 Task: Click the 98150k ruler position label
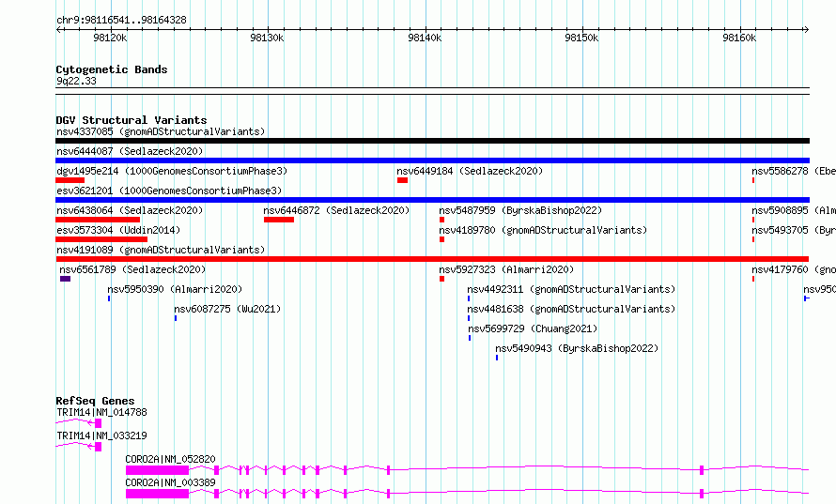click(581, 38)
